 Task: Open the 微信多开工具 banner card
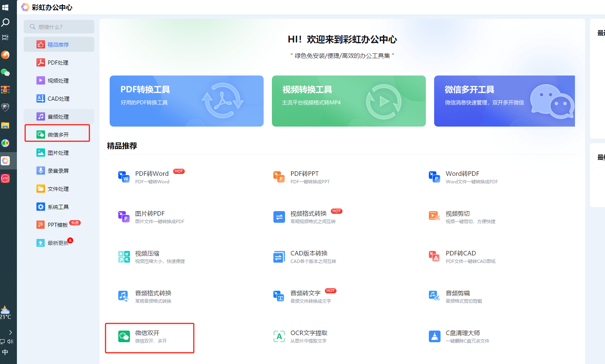click(x=504, y=101)
